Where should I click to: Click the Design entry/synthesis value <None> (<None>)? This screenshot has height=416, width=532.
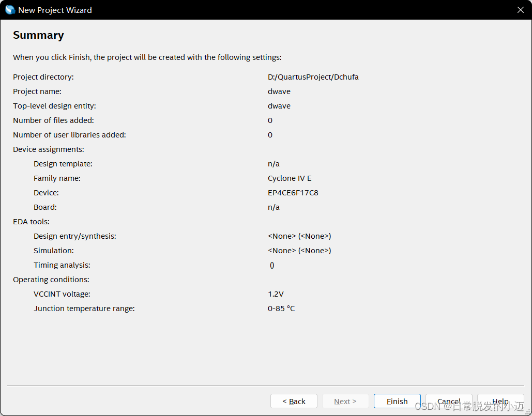[299, 236]
